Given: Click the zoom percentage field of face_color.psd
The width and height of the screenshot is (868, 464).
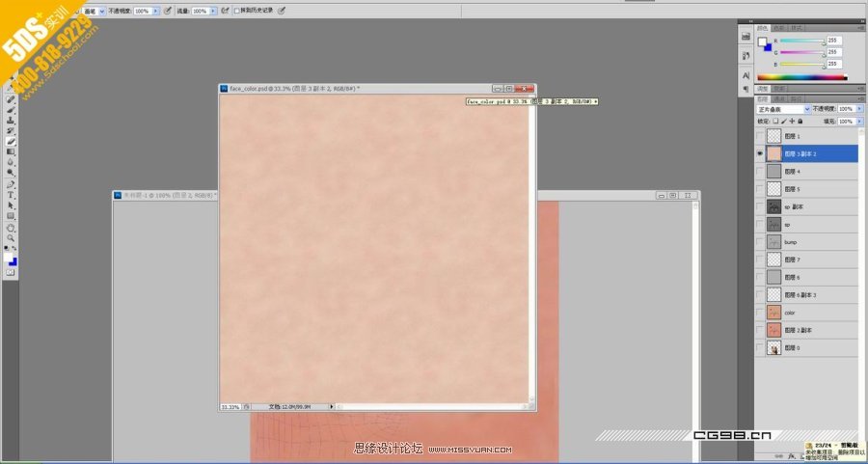Looking at the screenshot, I should click(230, 406).
